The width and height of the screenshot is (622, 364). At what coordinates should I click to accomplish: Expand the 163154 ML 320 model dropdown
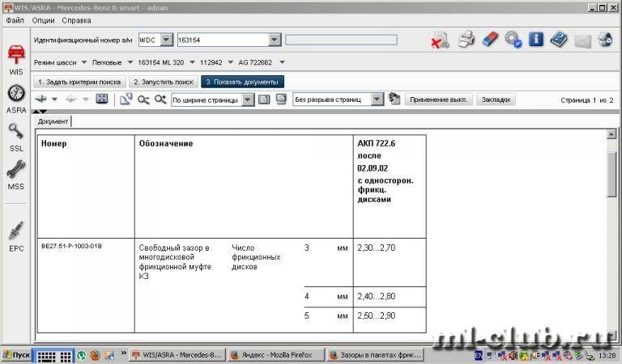click(x=193, y=62)
